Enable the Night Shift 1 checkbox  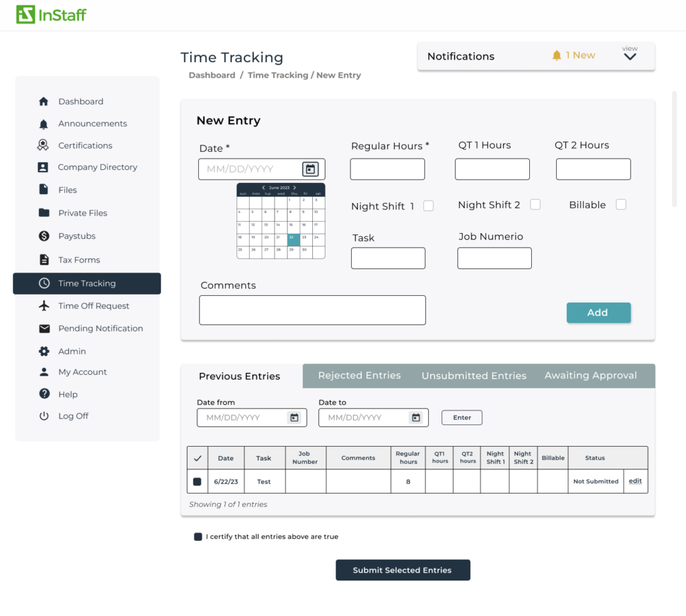[428, 206]
